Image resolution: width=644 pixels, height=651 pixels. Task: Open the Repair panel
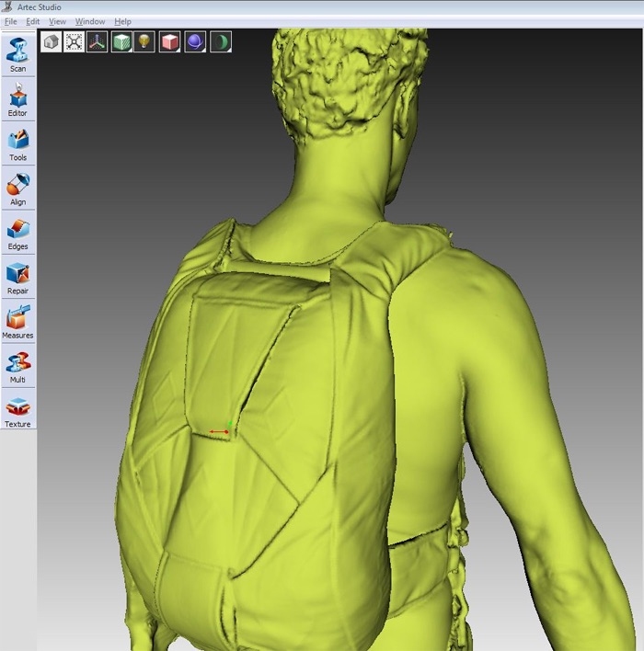pyautogui.click(x=17, y=277)
